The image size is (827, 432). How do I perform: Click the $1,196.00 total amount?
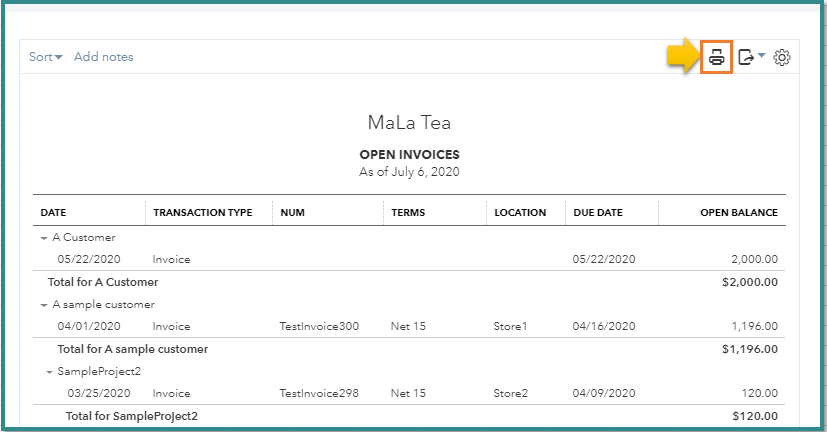click(749, 349)
